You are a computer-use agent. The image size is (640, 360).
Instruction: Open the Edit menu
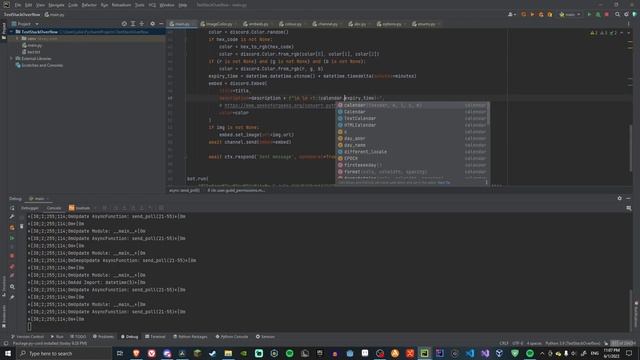pos(28,5)
